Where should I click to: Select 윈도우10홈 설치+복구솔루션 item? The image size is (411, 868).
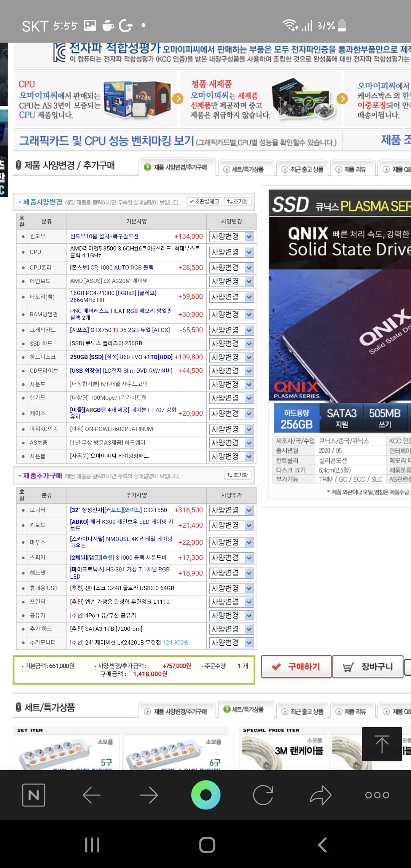click(104, 236)
